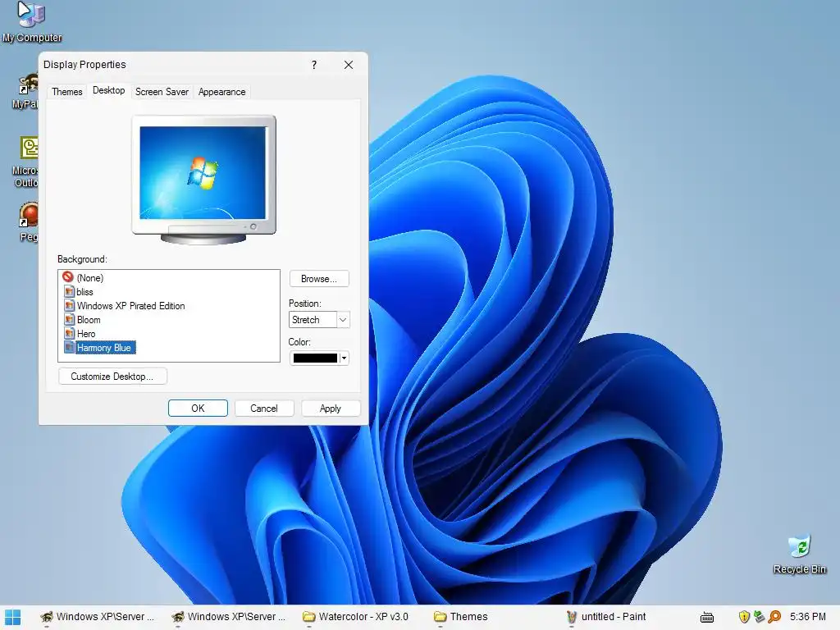Select bliss in the Background list
The width and height of the screenshot is (840, 630).
pos(84,291)
